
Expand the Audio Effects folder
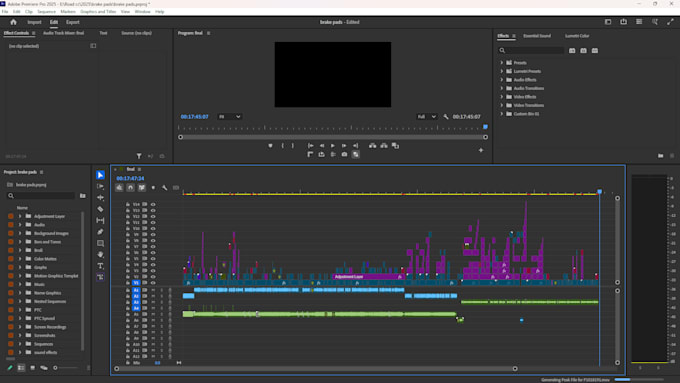(x=502, y=80)
